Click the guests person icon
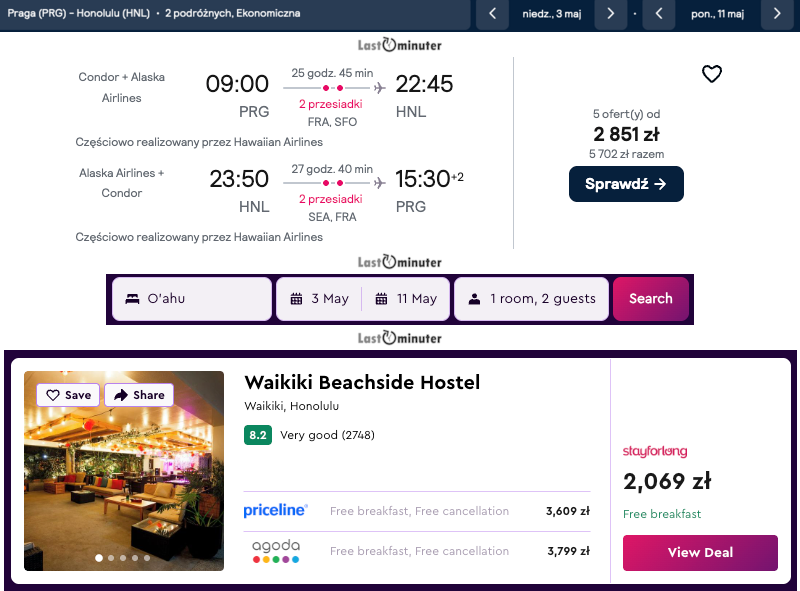Viewport: 800px width, 591px height. [x=474, y=299]
